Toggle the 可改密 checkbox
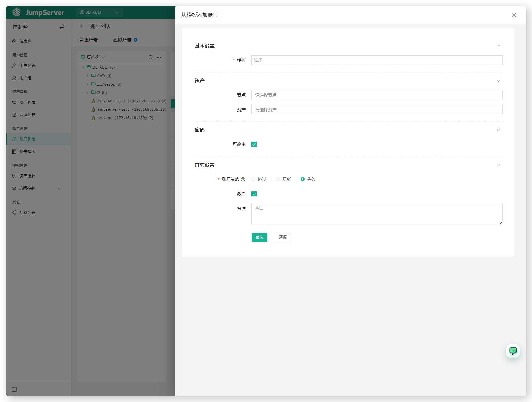The width and height of the screenshot is (532, 402). coord(254,144)
